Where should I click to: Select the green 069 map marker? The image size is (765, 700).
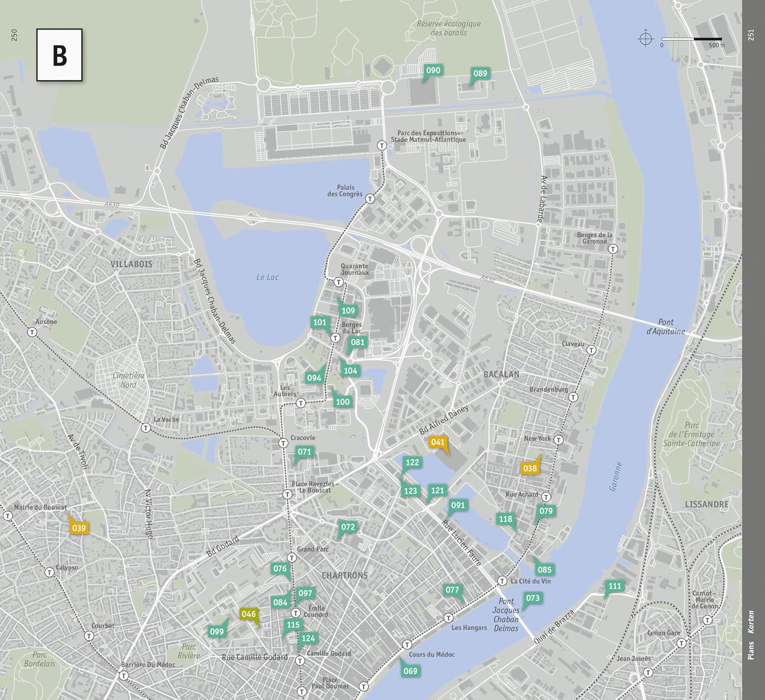coord(410,671)
